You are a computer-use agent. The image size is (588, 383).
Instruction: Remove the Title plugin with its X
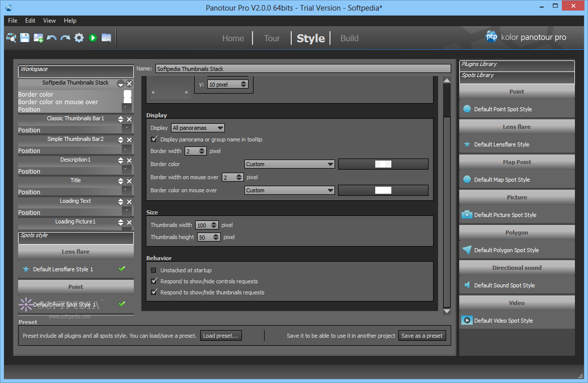click(129, 181)
